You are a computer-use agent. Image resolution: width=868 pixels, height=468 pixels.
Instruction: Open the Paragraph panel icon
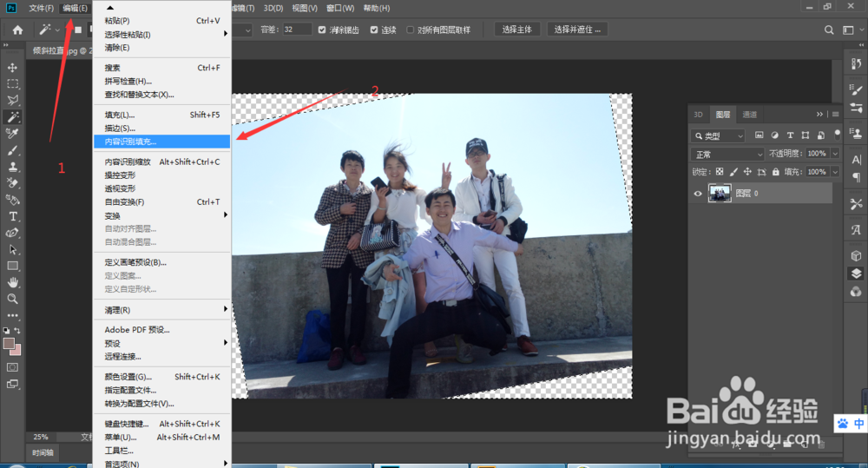click(x=856, y=177)
